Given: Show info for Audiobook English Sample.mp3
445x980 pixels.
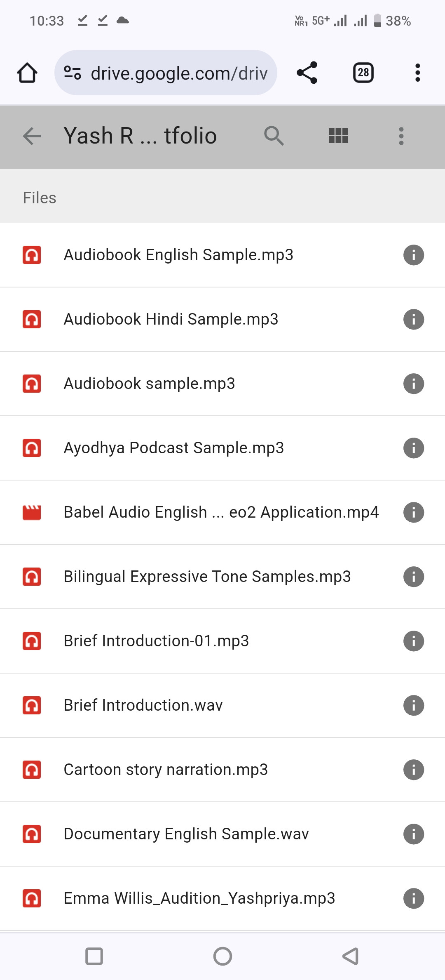Looking at the screenshot, I should pyautogui.click(x=413, y=255).
